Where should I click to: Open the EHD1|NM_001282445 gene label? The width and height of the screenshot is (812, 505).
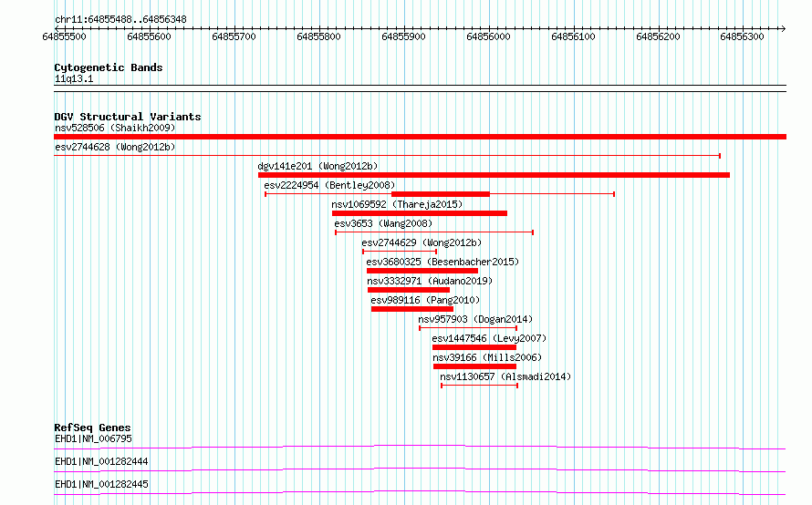[101, 484]
